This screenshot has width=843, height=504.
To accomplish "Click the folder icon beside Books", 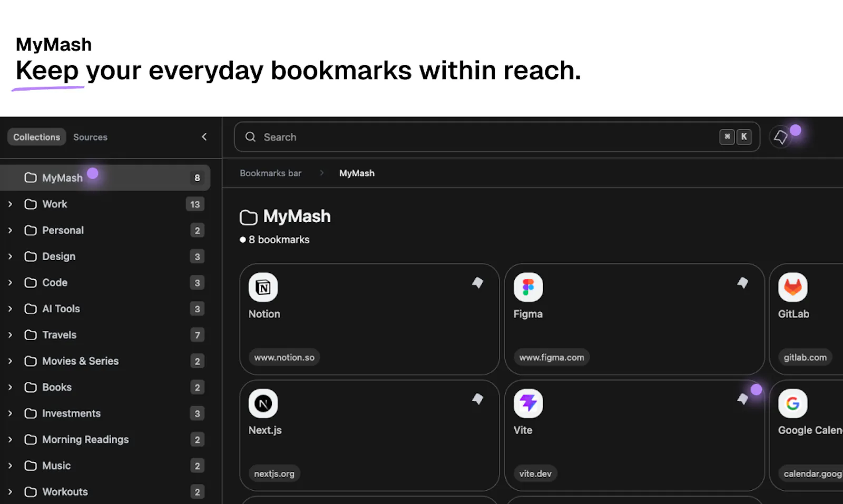I will point(31,387).
